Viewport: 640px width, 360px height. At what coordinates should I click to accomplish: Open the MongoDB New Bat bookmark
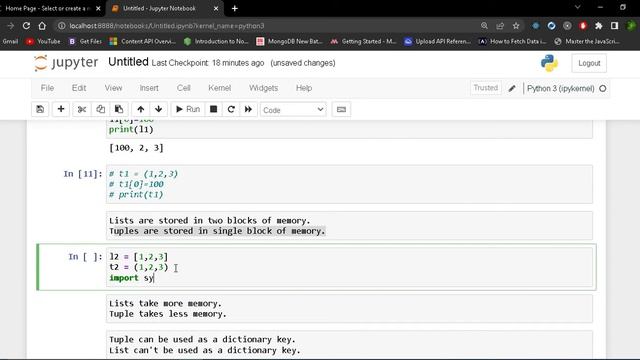tap(289, 41)
